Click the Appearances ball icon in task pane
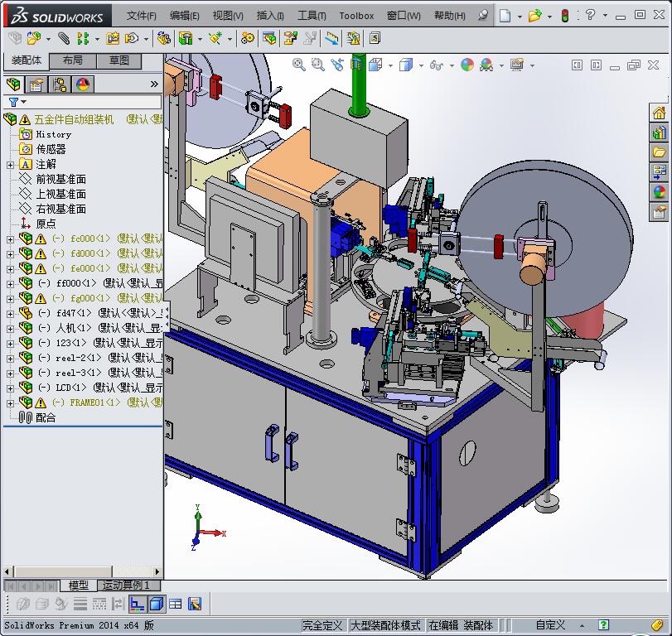 pos(659,191)
